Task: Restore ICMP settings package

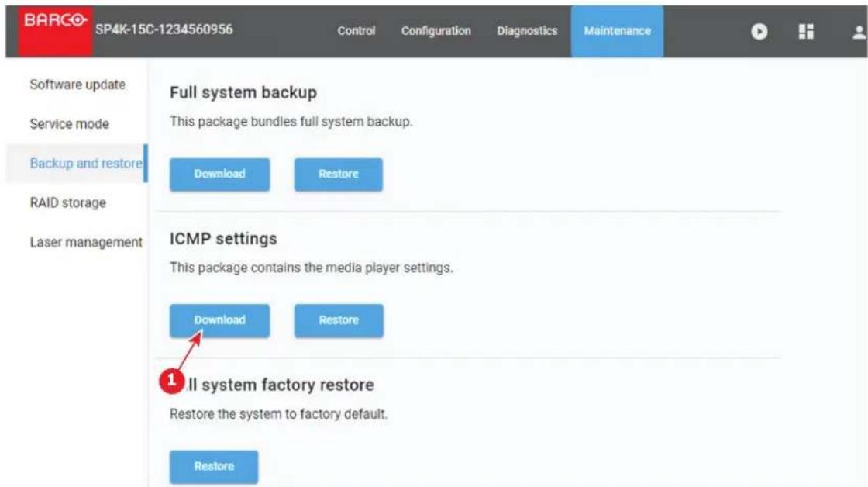Action: [x=339, y=321]
